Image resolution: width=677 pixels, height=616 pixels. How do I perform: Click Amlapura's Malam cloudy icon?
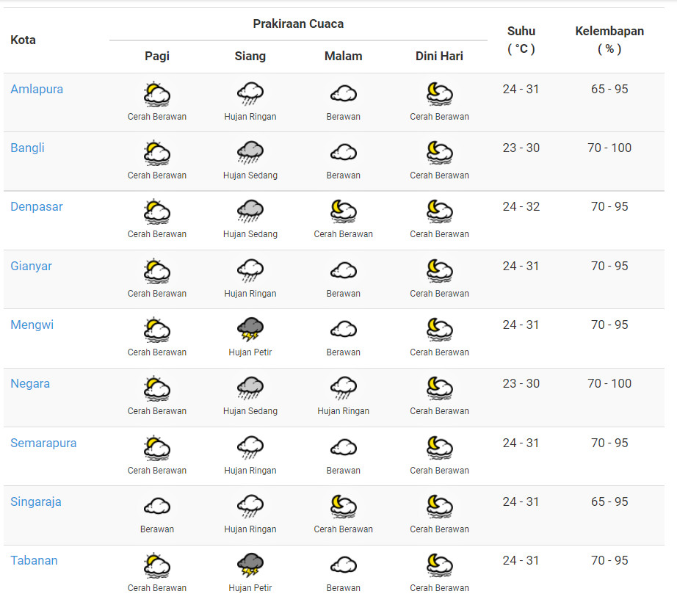tap(343, 94)
